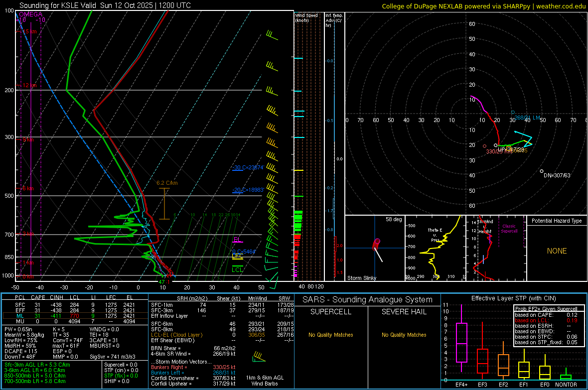Click the 58 deg value in Storm Slinky
This screenshot has height=390, width=588.
pyautogui.click(x=394, y=219)
